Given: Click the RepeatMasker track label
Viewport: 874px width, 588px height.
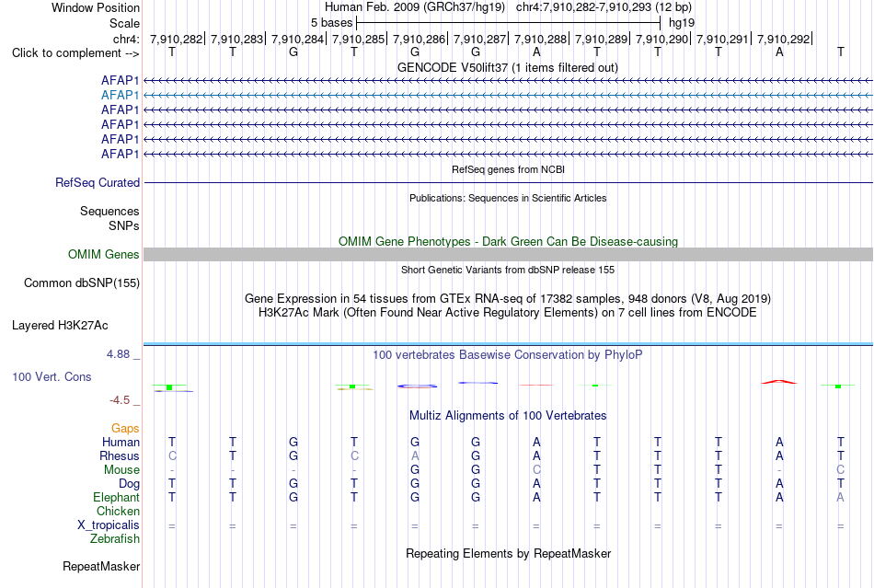Looking at the screenshot, I should click(x=101, y=566).
